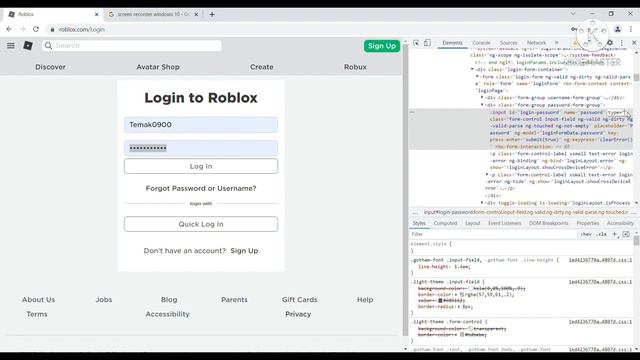The image size is (640, 360).
Task: Toggle the :hov element state panel
Action: tap(586, 234)
